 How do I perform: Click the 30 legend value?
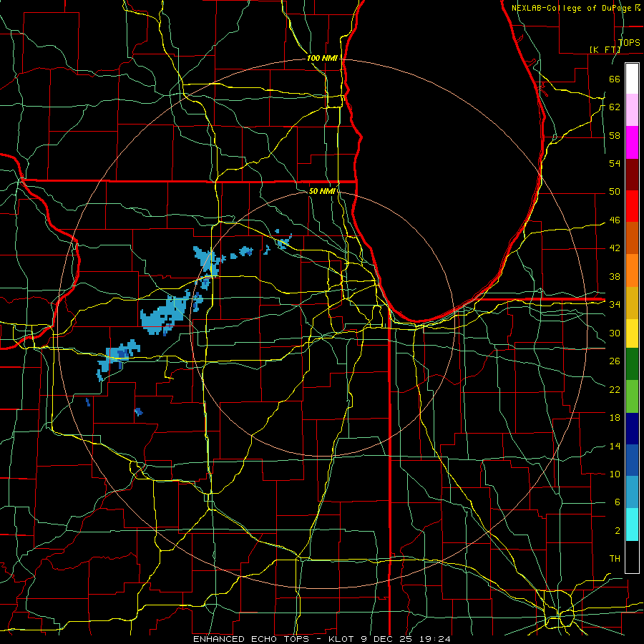pyautogui.click(x=615, y=333)
